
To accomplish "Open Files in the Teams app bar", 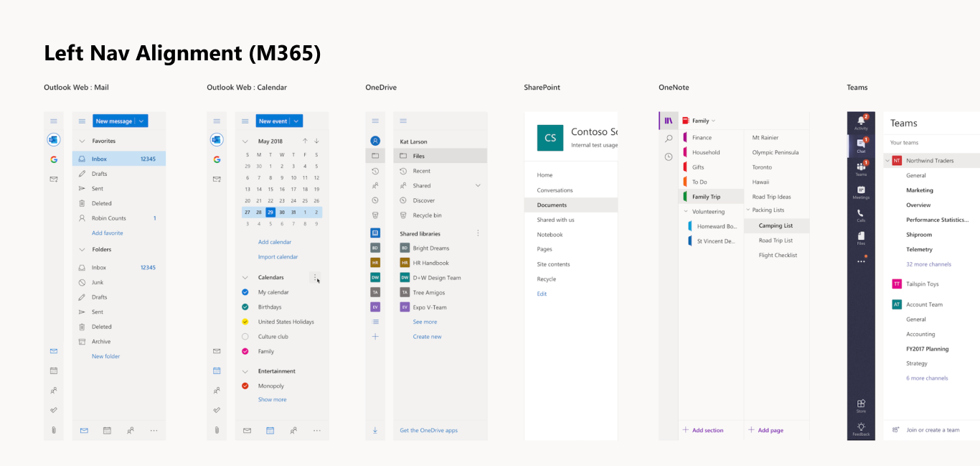I will point(861,238).
